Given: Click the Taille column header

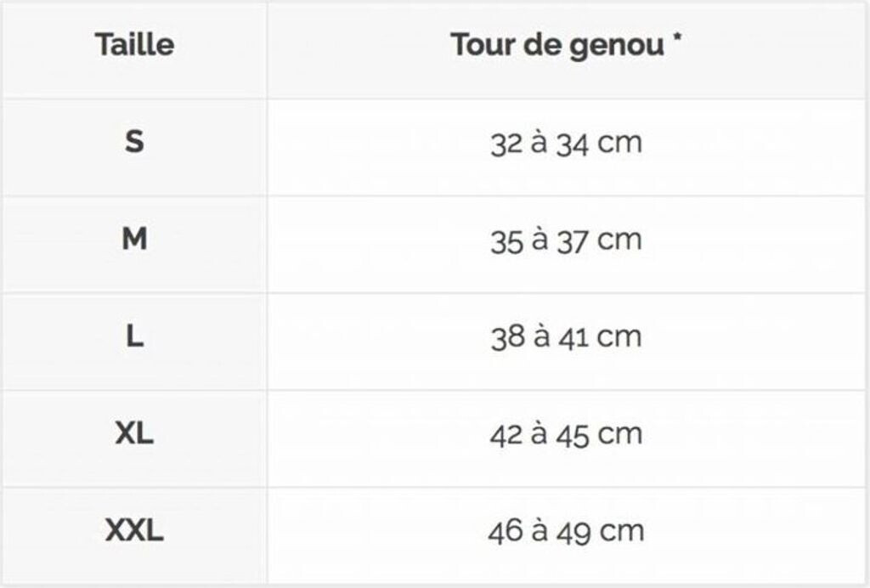Looking at the screenshot, I should (134, 44).
